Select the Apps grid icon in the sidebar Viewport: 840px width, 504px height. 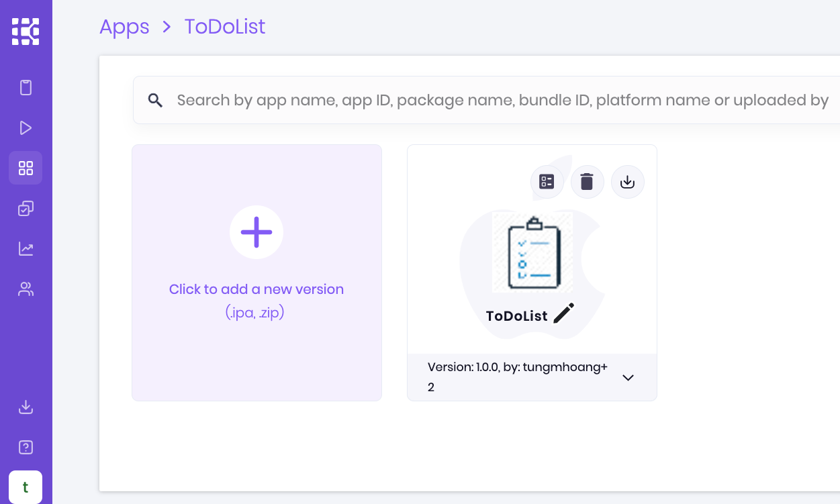pos(26,168)
